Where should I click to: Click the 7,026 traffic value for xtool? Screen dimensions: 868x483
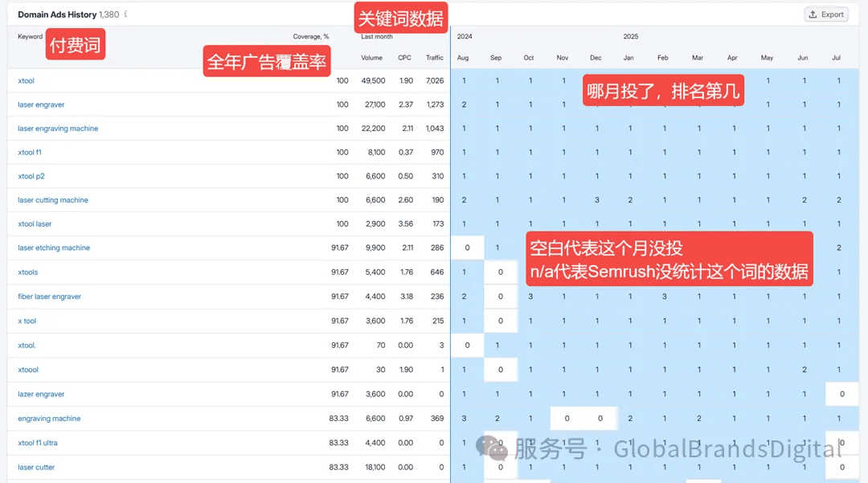pyautogui.click(x=435, y=81)
